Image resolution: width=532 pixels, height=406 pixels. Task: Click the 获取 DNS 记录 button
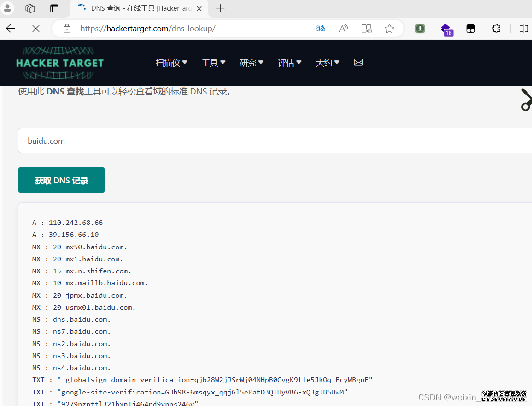point(61,180)
